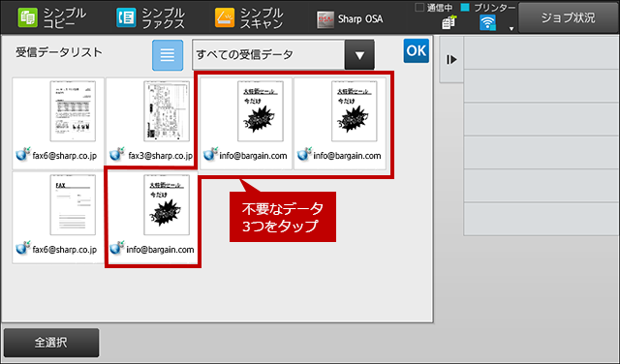Select bottom-row info@bargain.com thumbnail

click(x=152, y=218)
